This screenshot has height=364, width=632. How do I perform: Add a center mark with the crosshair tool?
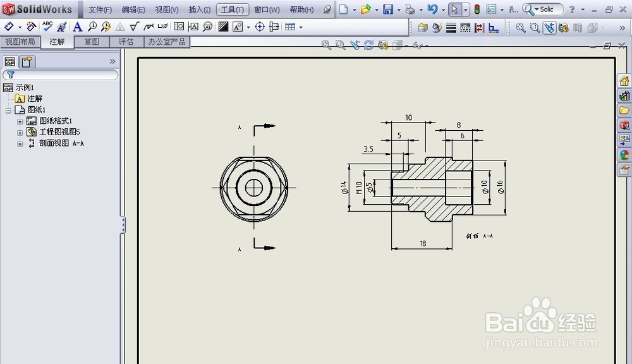[259, 27]
